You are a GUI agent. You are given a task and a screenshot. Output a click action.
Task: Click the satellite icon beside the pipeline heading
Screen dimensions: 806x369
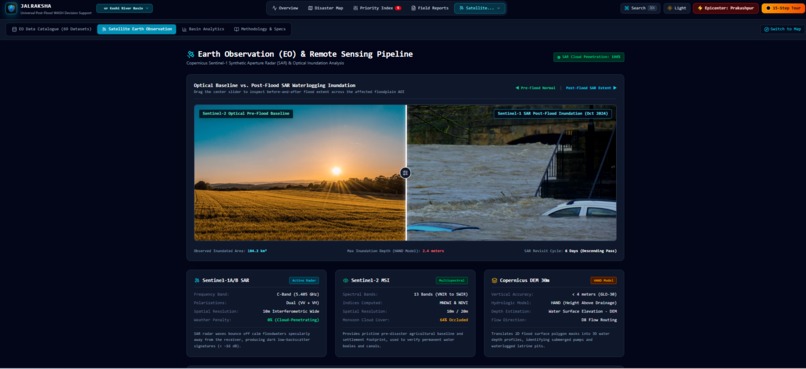191,54
